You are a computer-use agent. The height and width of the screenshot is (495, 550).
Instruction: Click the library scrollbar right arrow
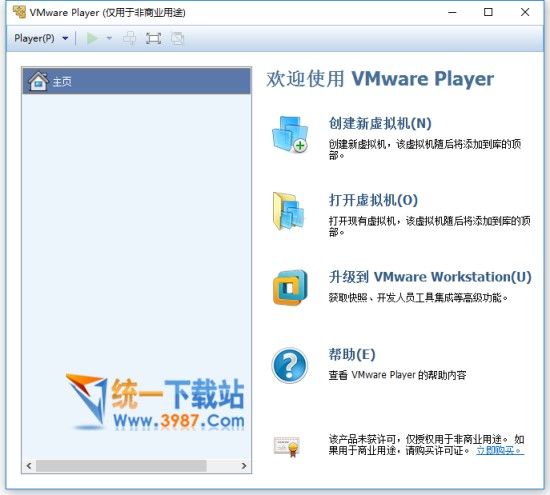[x=244, y=466]
